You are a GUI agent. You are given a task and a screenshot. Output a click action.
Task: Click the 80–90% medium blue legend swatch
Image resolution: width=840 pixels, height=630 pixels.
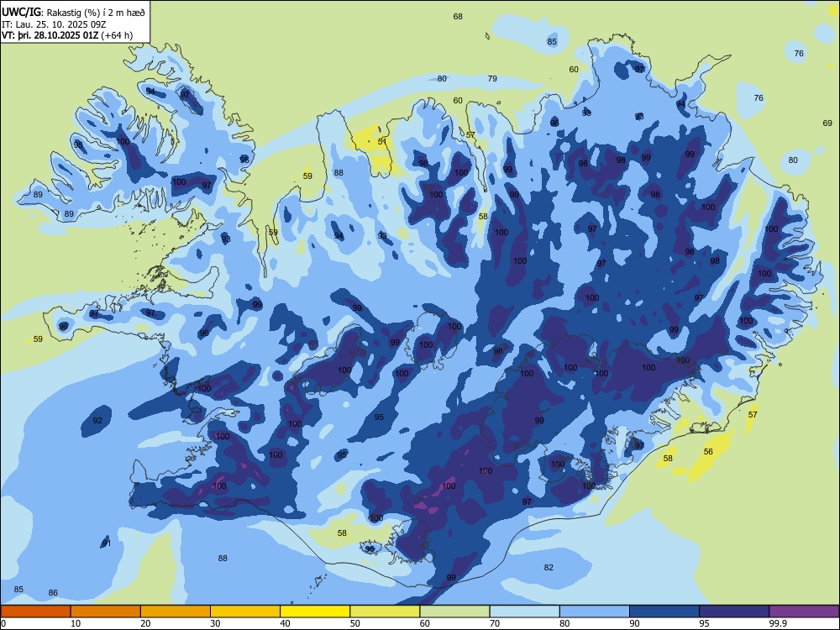click(x=595, y=612)
